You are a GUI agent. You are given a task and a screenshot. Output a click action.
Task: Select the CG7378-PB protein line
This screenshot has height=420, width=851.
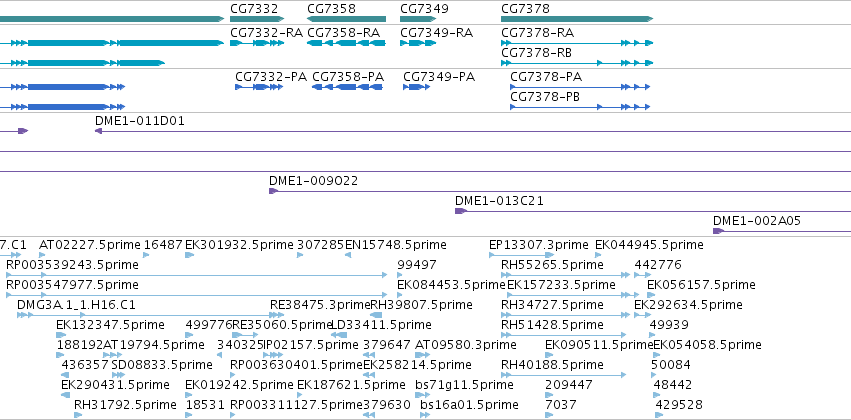click(580, 107)
